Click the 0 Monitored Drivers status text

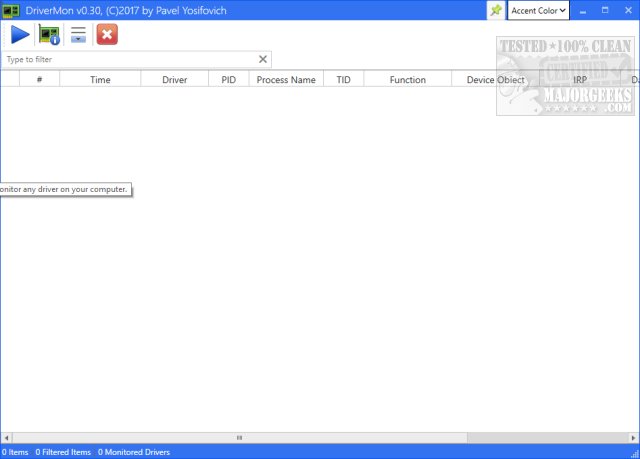click(x=134, y=452)
